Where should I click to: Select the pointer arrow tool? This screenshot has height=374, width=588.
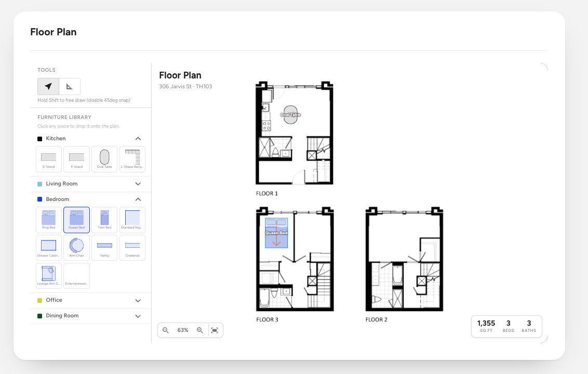(x=48, y=86)
